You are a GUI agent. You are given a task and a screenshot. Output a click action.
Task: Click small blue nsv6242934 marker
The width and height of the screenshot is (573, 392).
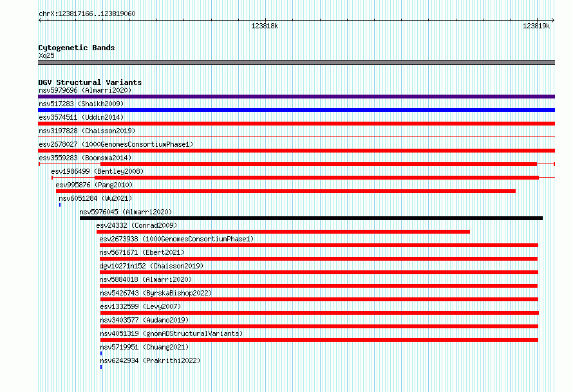tap(101, 367)
